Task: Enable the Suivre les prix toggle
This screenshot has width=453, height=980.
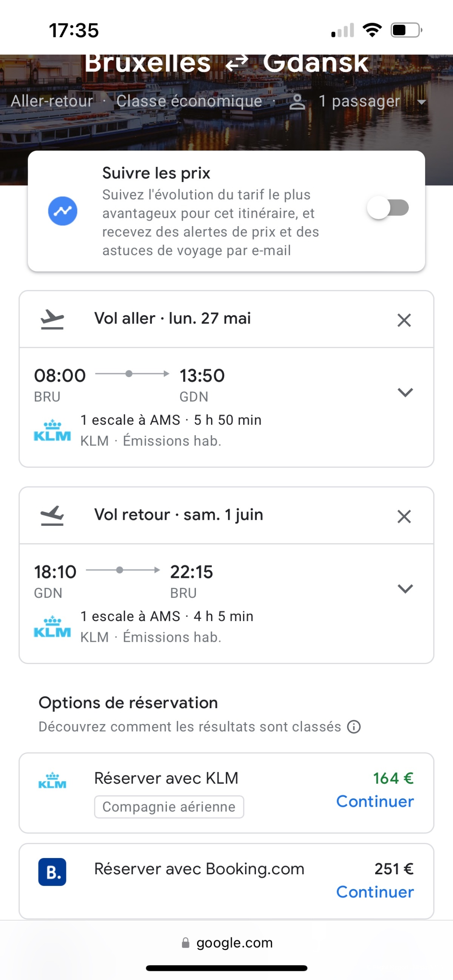Action: (x=388, y=208)
